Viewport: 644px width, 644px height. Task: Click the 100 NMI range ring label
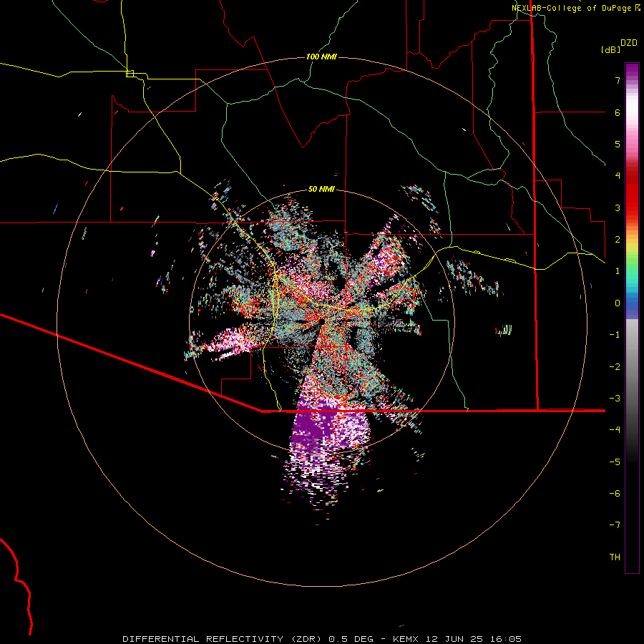click(x=321, y=57)
